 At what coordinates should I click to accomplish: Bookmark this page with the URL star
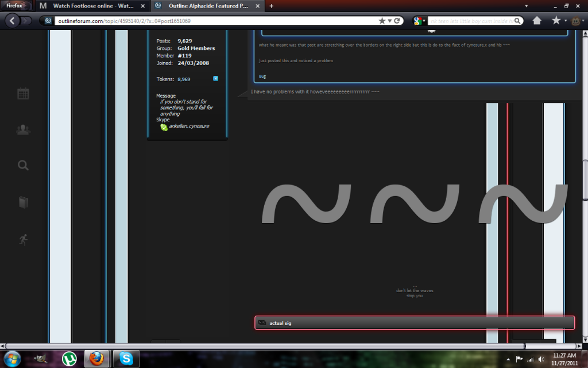382,21
